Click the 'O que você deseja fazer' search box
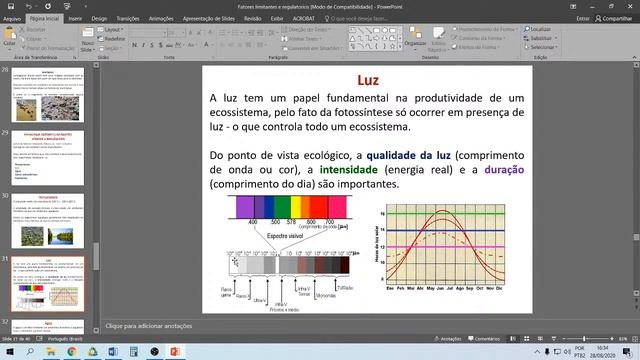The image size is (640, 360). pos(356,19)
